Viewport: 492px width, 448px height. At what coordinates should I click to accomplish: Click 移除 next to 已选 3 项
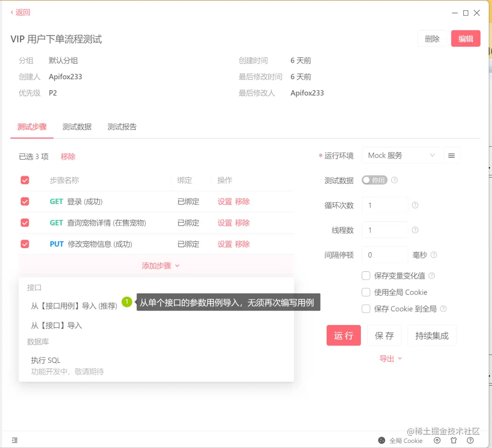coord(68,157)
